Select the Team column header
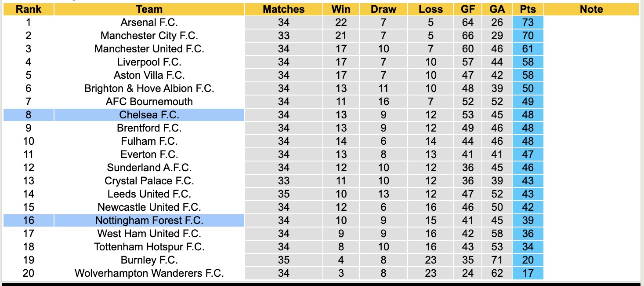 (x=149, y=9)
